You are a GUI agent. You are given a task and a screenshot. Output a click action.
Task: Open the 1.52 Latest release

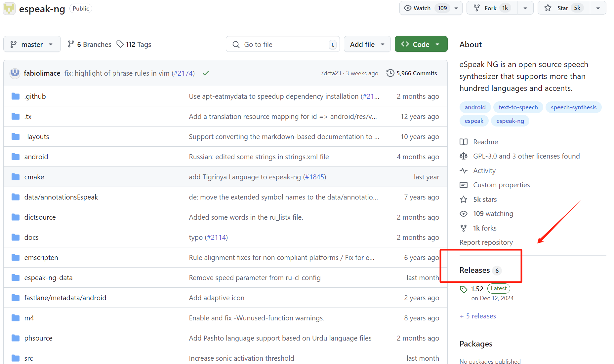pyautogui.click(x=485, y=289)
